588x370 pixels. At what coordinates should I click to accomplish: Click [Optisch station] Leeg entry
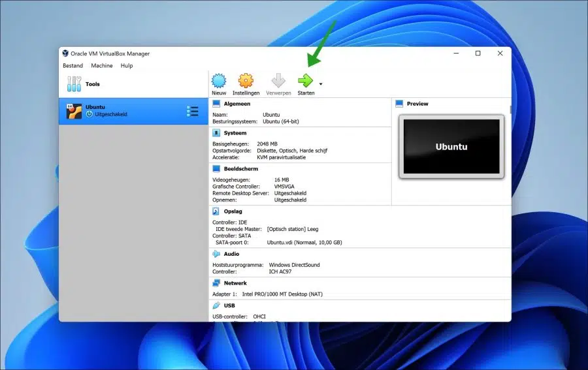click(293, 229)
